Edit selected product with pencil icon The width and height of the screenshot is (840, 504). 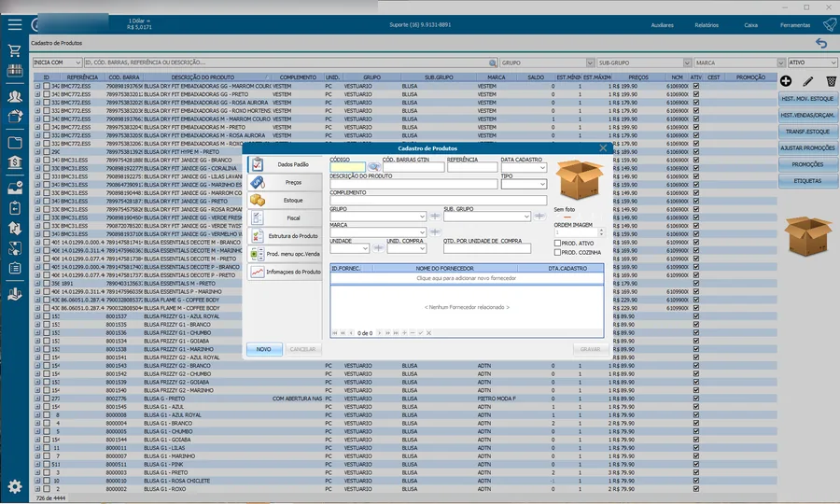point(808,81)
